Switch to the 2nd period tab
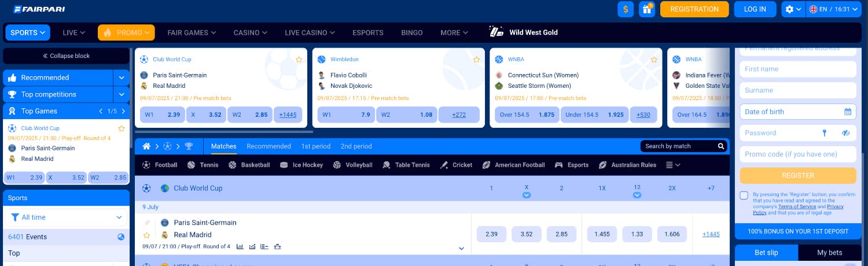This screenshot has width=868, height=266. 356,146
